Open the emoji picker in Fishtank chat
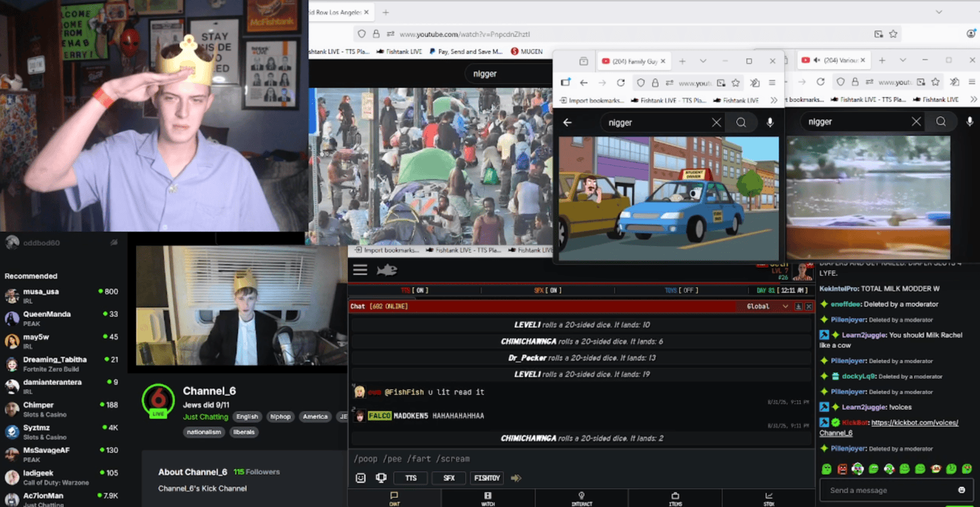The image size is (980, 507). click(361, 478)
